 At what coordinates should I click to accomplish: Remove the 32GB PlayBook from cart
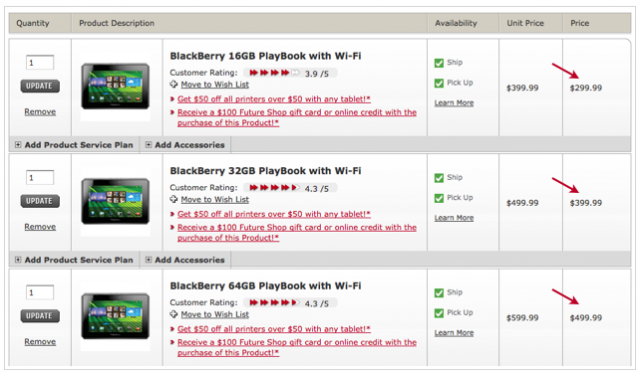pyautogui.click(x=40, y=227)
